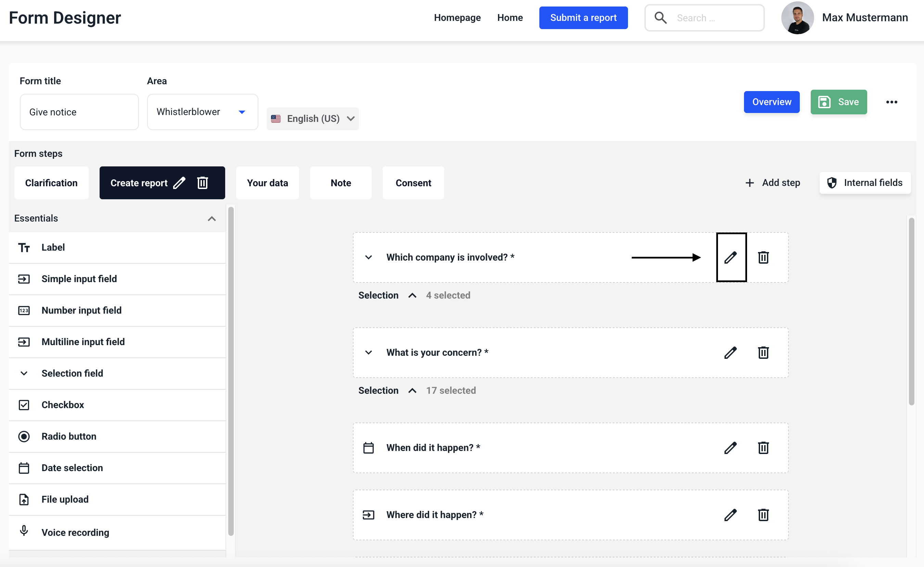Image resolution: width=924 pixels, height=567 pixels.
Task: Open the three-dots more options menu
Action: [891, 102]
